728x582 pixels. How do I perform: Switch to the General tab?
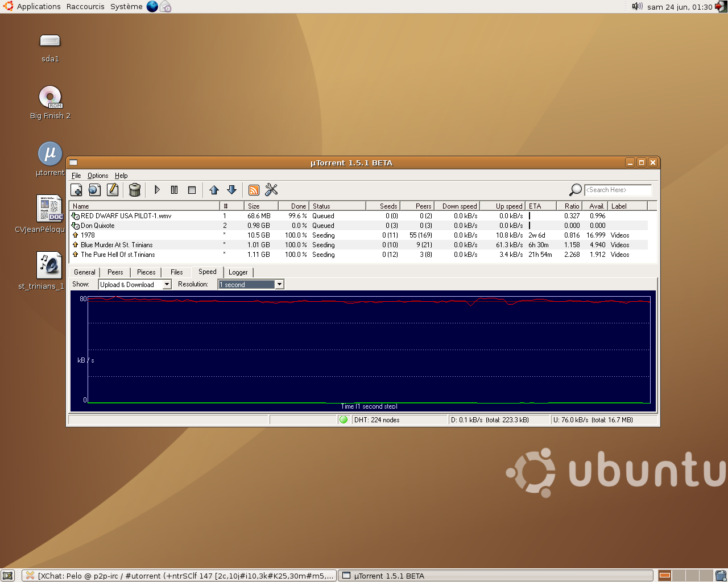pos(85,272)
